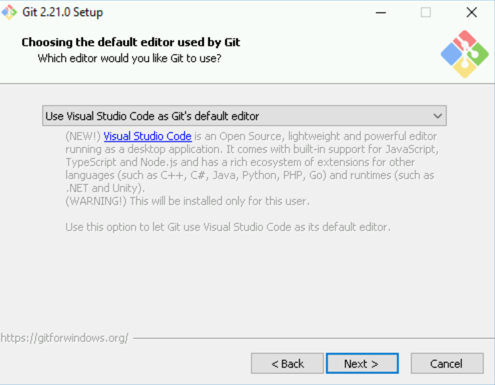This screenshot has height=385, width=495.
Task: Click 'Use this option to let Git use' description
Action: point(228,227)
